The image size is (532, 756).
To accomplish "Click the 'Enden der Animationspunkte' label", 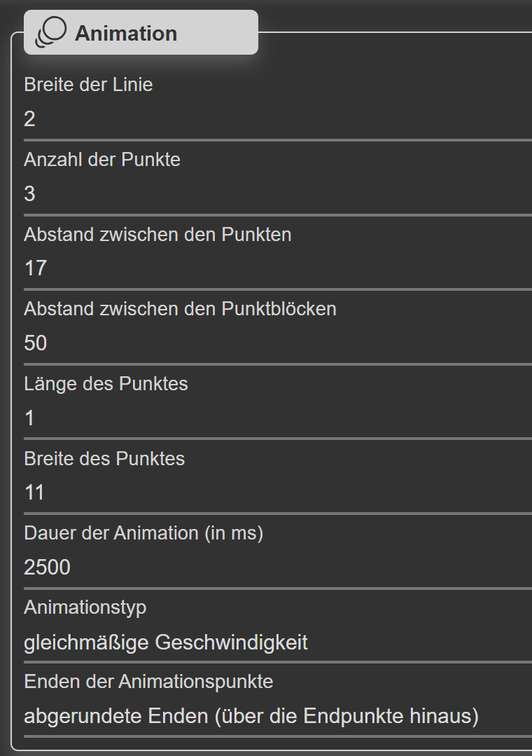I will [148, 681].
